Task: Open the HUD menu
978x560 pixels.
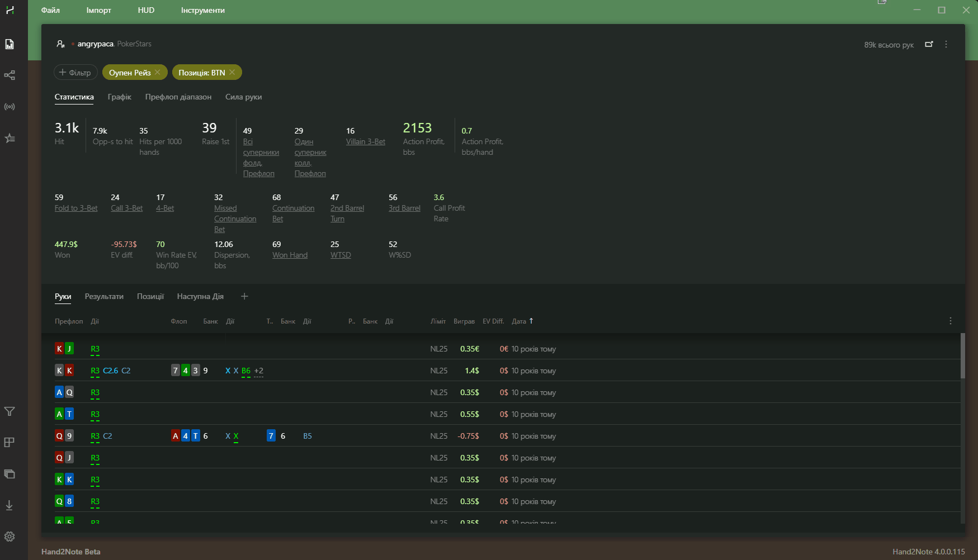Action: point(146,10)
